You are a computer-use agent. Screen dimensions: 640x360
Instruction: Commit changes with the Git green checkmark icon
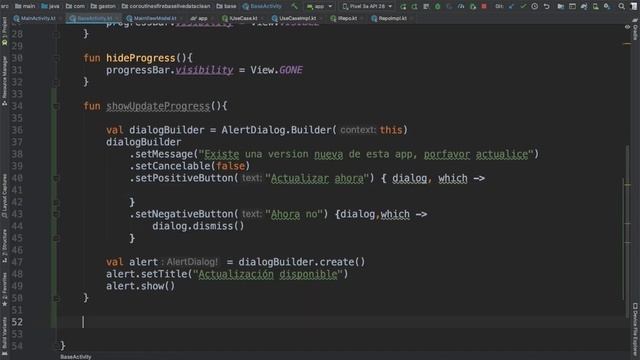523,6
